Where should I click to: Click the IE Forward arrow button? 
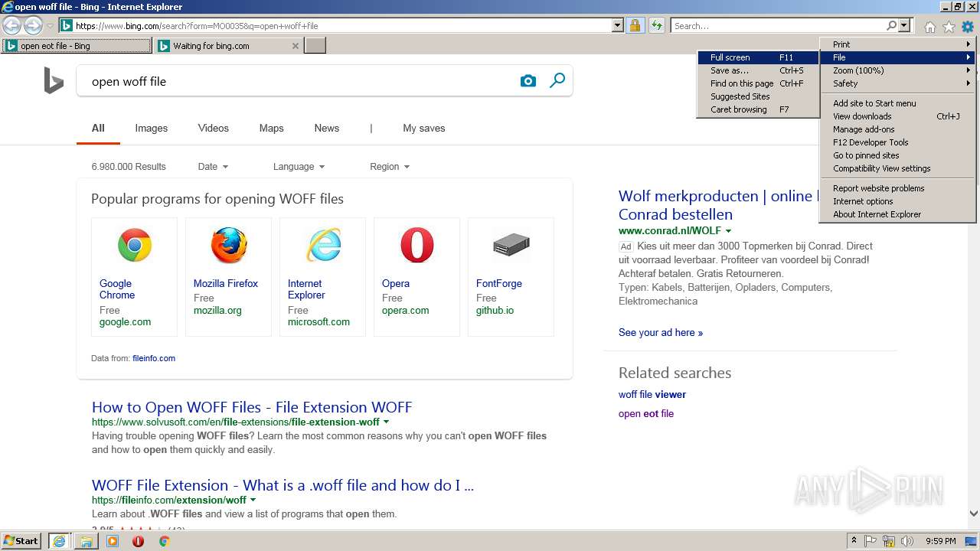(x=33, y=26)
